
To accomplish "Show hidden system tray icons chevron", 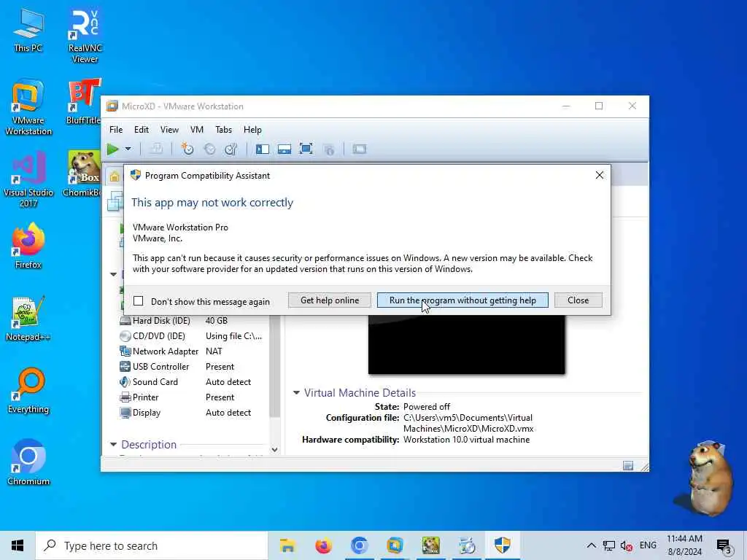I will pyautogui.click(x=591, y=545).
